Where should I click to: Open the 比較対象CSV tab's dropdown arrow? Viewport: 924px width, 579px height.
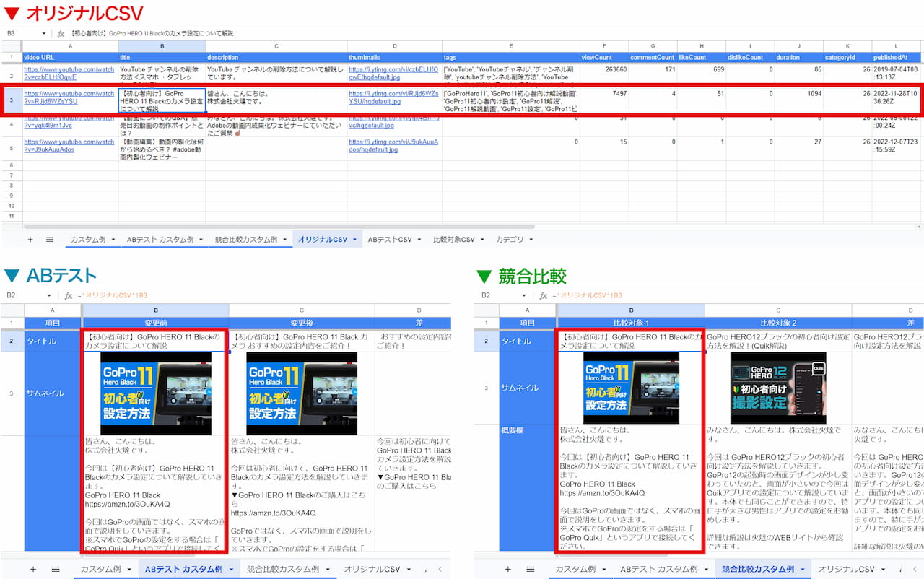(x=482, y=240)
